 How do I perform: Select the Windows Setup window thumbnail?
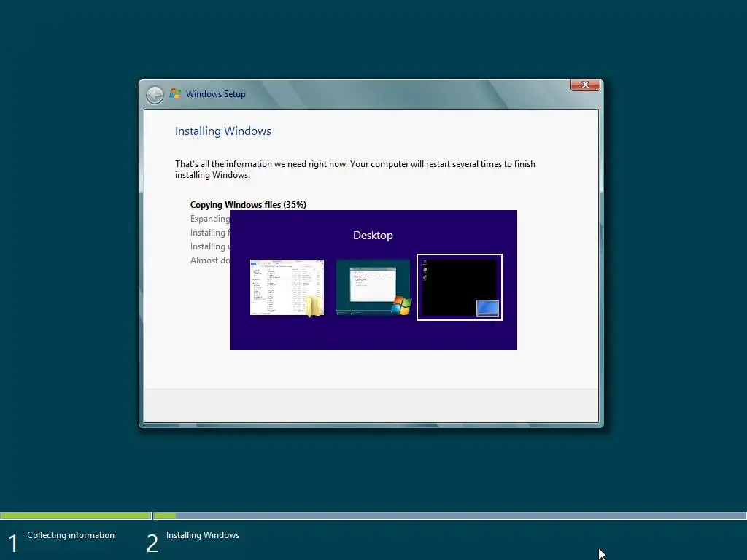373,287
